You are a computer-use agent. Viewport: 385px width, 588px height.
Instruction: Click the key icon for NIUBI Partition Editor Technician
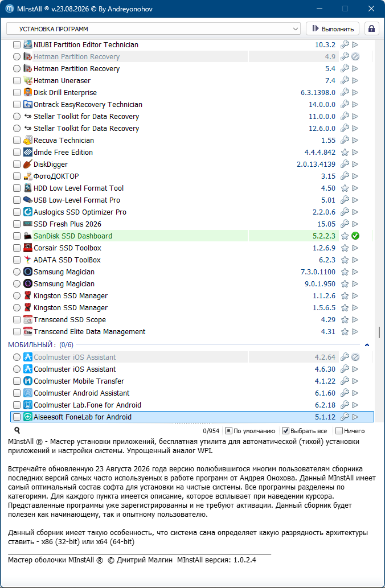point(345,44)
